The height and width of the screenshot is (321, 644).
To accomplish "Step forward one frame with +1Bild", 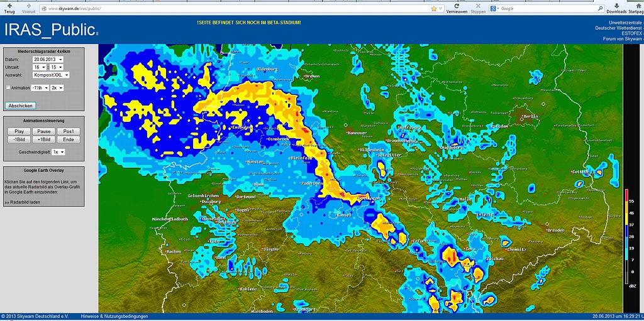I will (x=44, y=139).
